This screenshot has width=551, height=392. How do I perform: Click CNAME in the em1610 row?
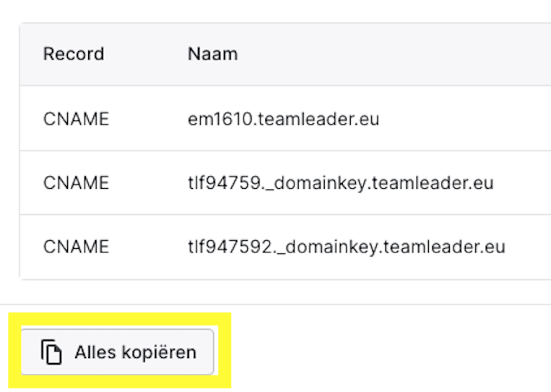(76, 119)
